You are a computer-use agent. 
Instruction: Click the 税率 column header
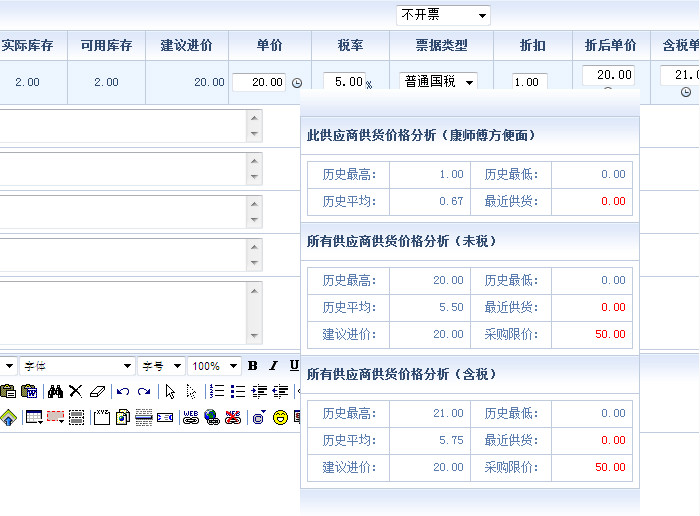pos(350,45)
